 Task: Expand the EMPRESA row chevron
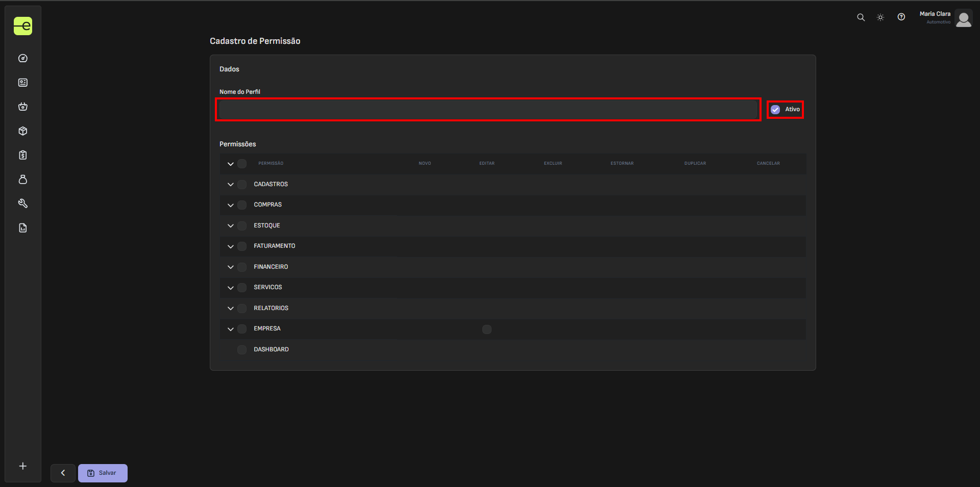coord(231,329)
